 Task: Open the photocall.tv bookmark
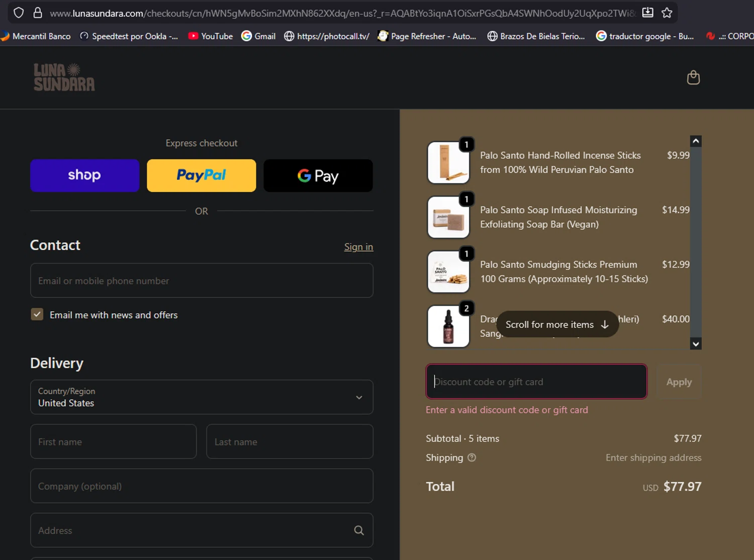pyautogui.click(x=327, y=36)
